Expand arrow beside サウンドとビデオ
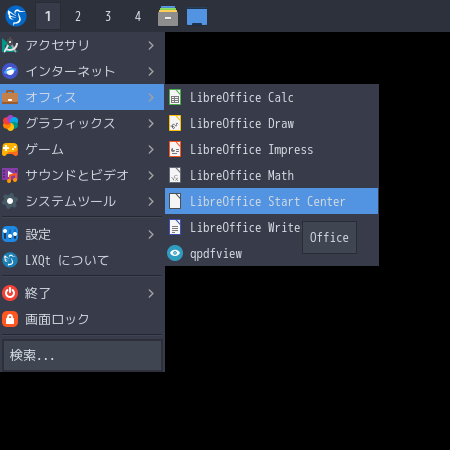Image resolution: width=450 pixels, height=450 pixels. pos(151,175)
